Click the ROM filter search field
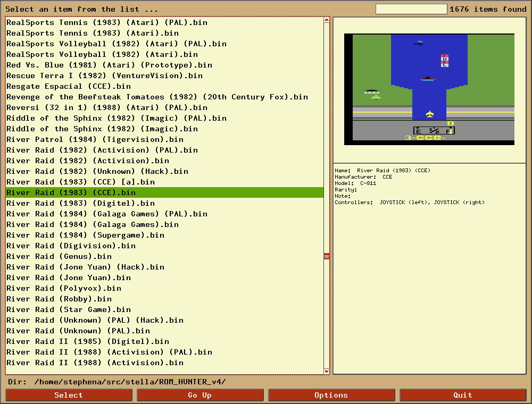532x404 pixels. pyautogui.click(x=411, y=9)
